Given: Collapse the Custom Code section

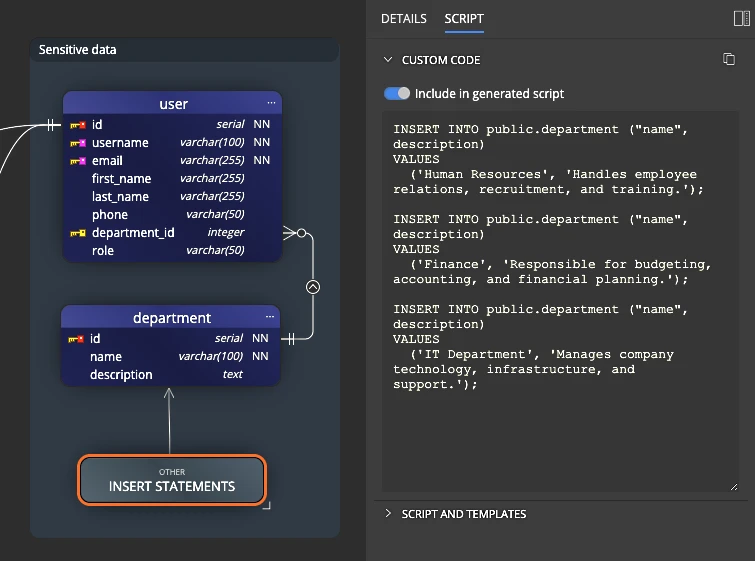Looking at the screenshot, I should (388, 60).
